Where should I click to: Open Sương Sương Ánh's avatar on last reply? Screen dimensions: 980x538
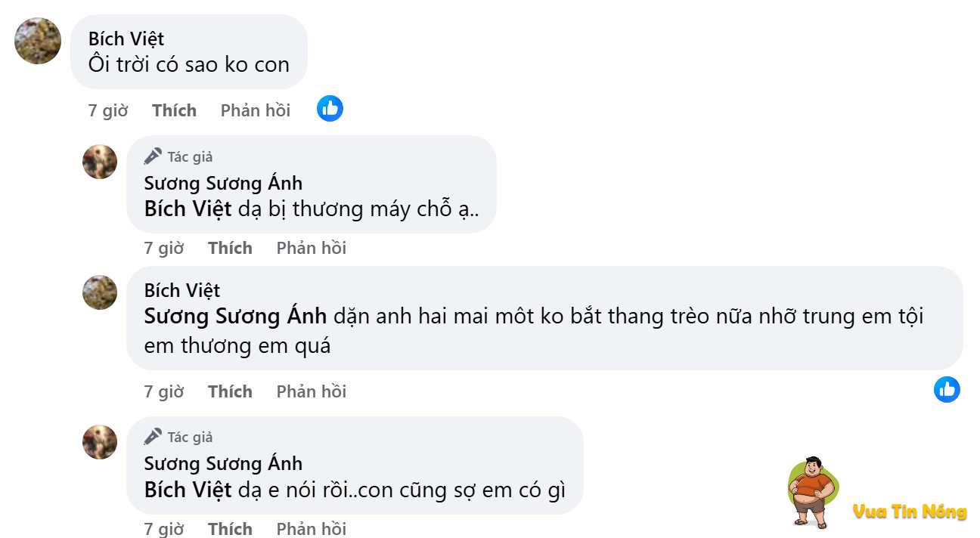[100, 442]
